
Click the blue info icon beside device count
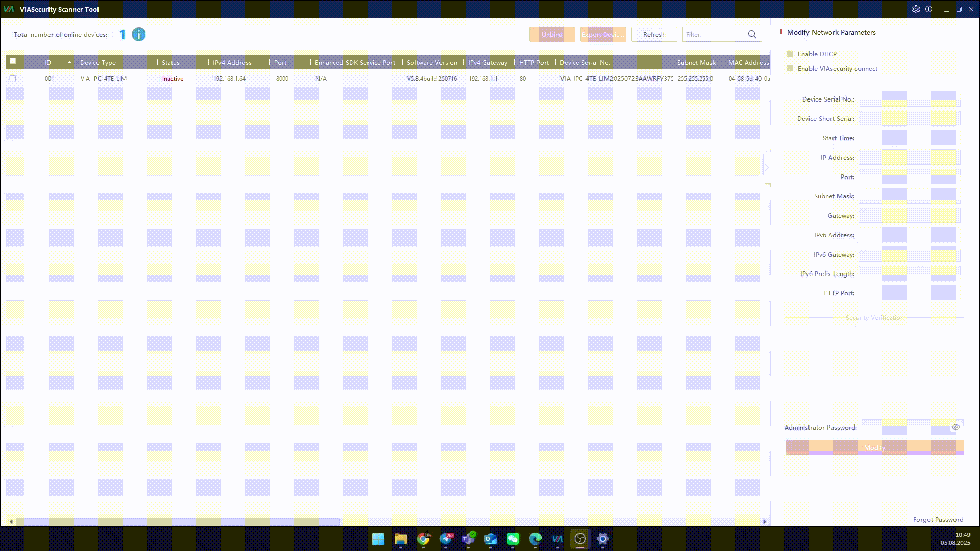[138, 34]
